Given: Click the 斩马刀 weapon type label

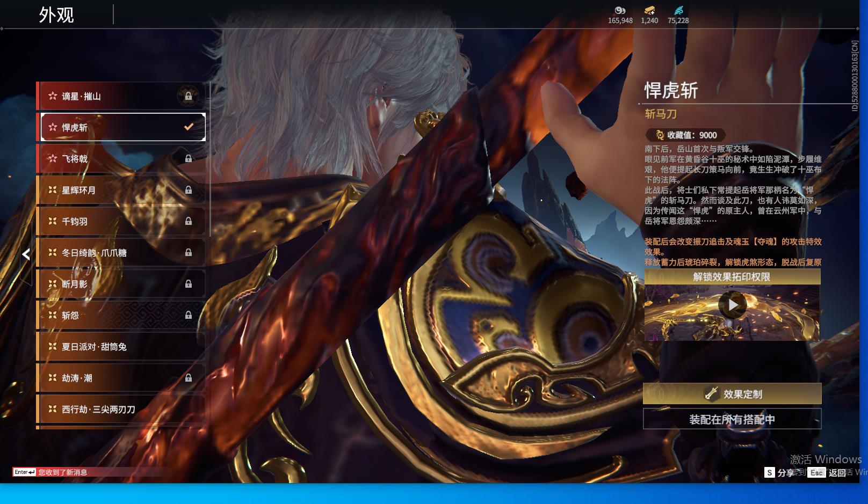Looking at the screenshot, I should (661, 114).
